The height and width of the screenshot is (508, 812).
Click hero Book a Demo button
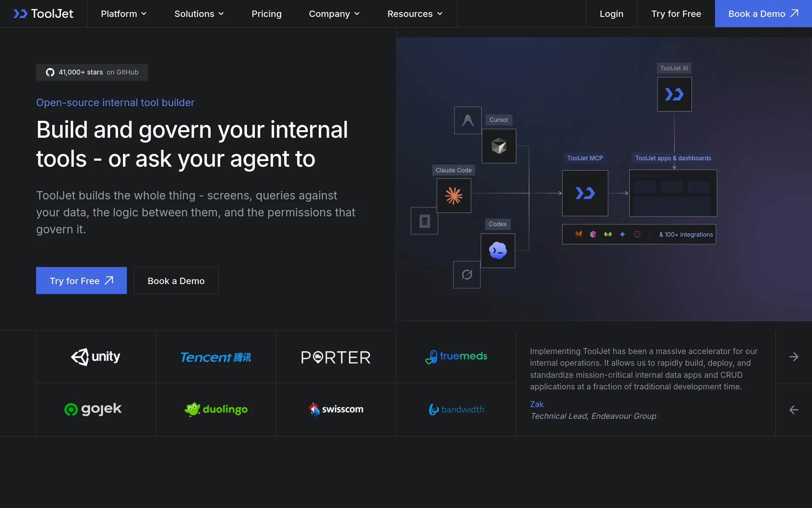[x=176, y=280]
